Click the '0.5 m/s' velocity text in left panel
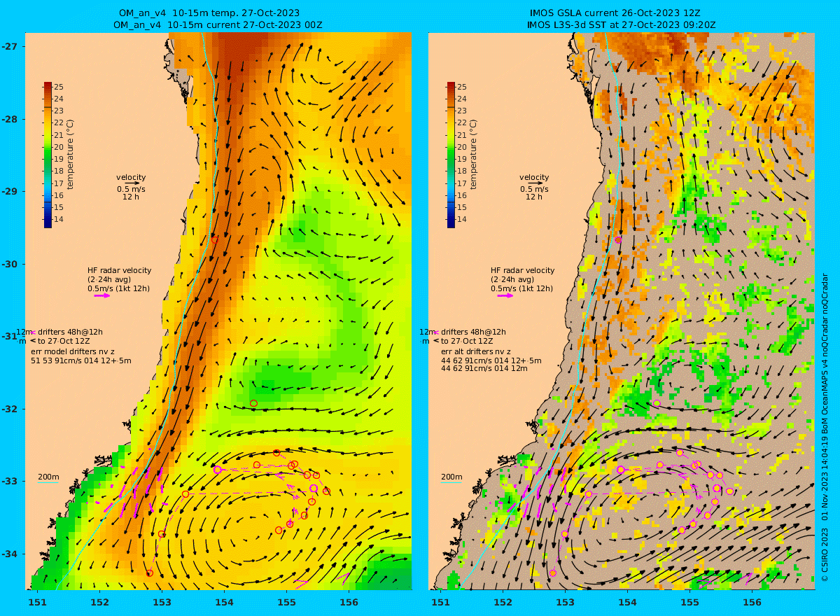Viewport: 840px width, 616px height. (132, 189)
